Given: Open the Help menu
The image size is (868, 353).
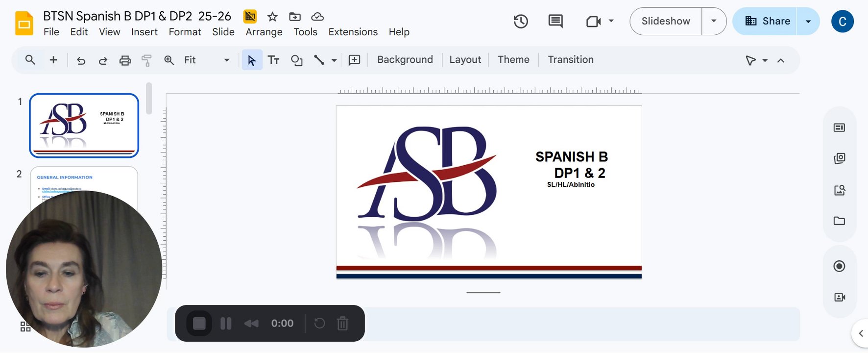Looking at the screenshot, I should 399,32.
